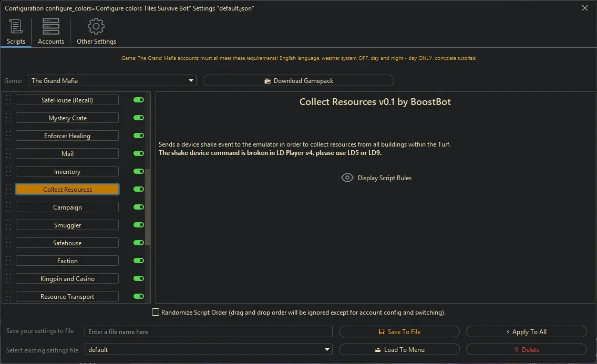The height and width of the screenshot is (364, 597).
Task: Select the Campaign script
Action: pos(67,207)
